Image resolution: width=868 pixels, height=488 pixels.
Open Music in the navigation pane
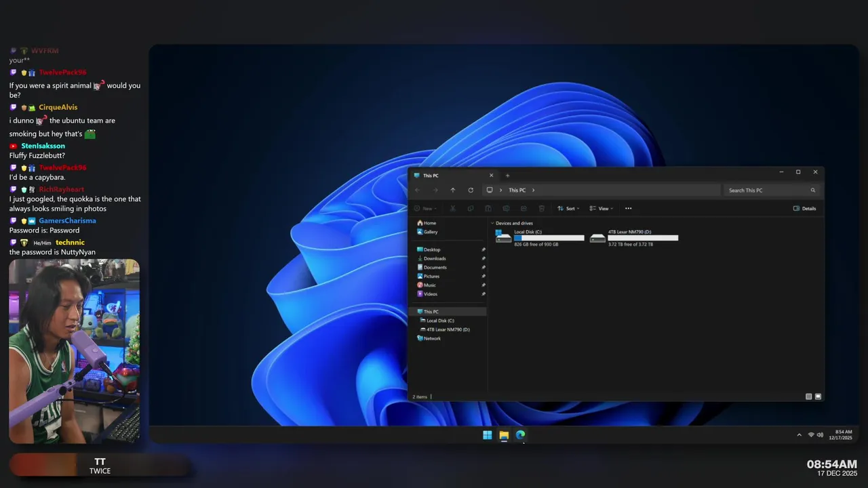point(427,285)
